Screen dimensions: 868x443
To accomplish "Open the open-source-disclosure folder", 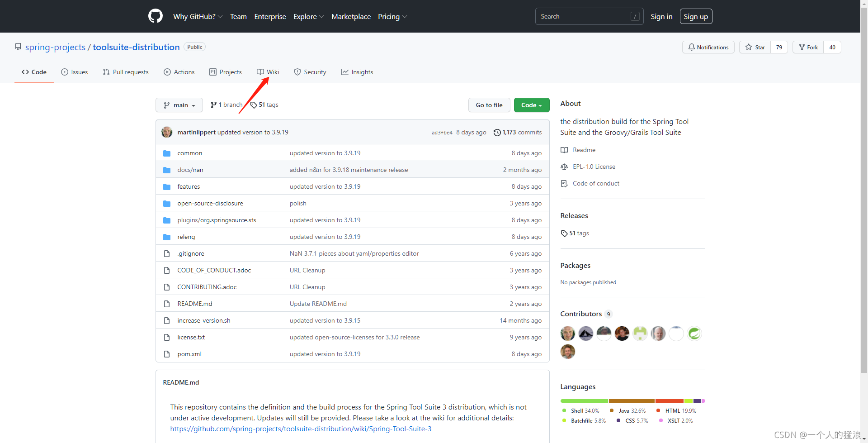I will tap(210, 204).
